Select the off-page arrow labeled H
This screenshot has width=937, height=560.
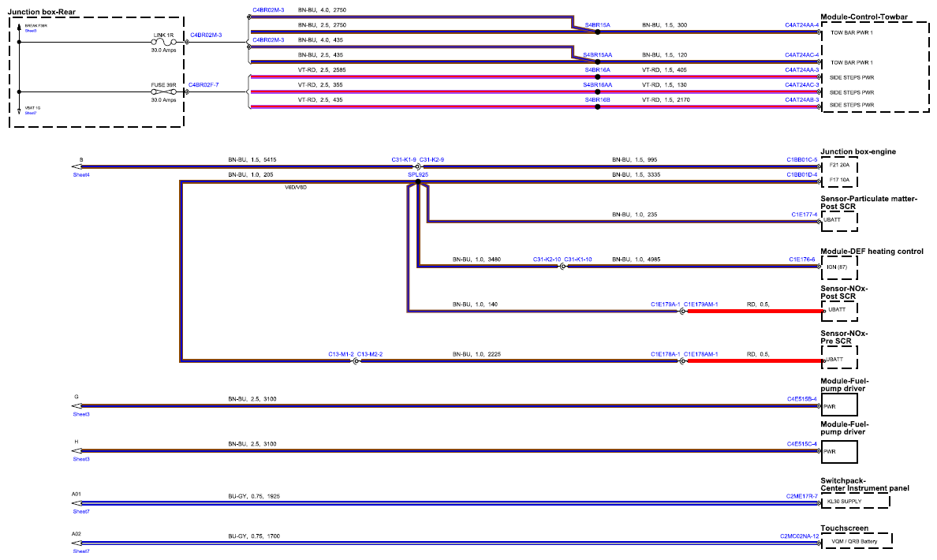[77, 451]
